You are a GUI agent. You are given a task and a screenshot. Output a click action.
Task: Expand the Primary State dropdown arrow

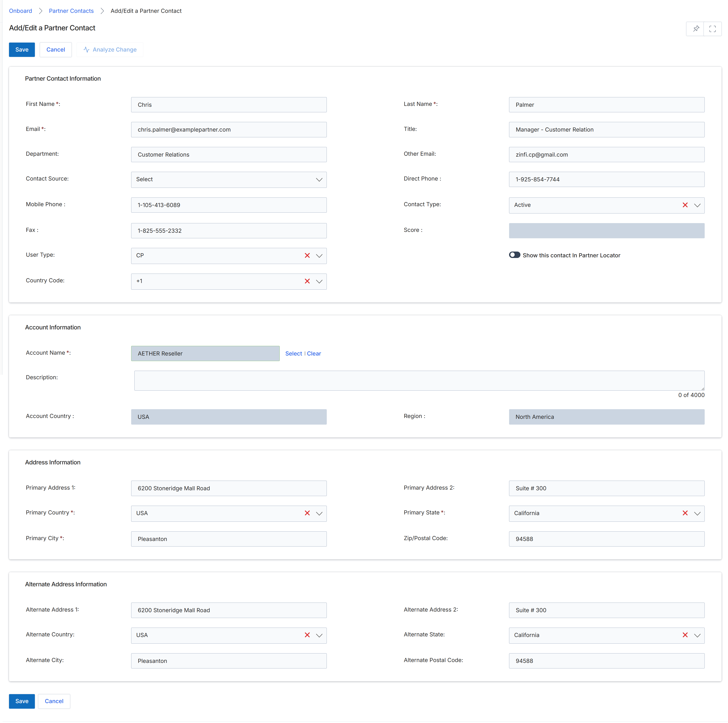point(697,513)
